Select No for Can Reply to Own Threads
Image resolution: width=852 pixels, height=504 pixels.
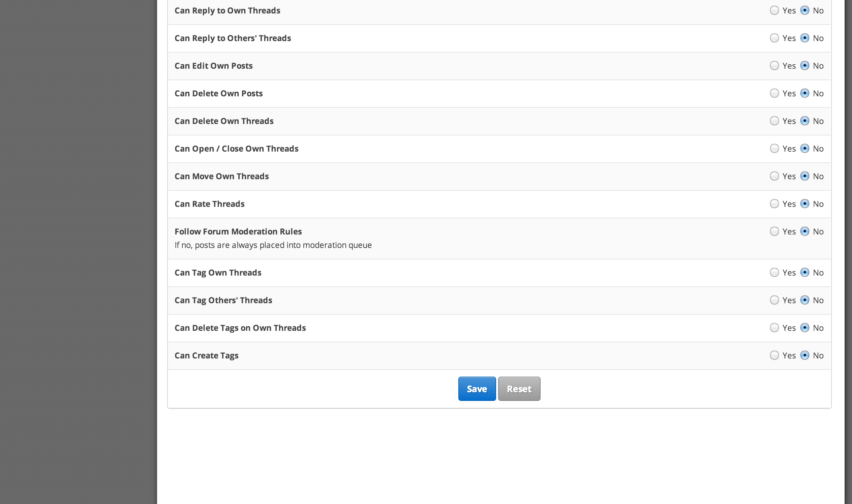(x=804, y=10)
